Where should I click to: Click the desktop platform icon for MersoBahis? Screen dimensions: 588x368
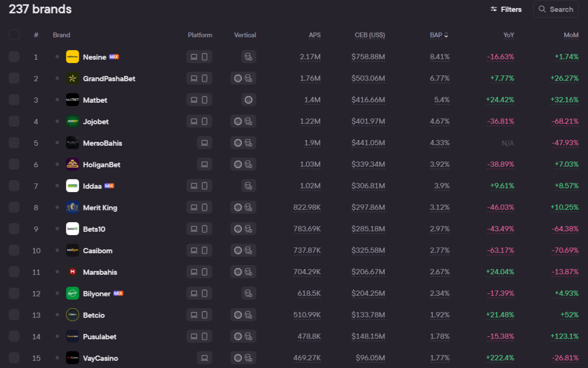204,143
